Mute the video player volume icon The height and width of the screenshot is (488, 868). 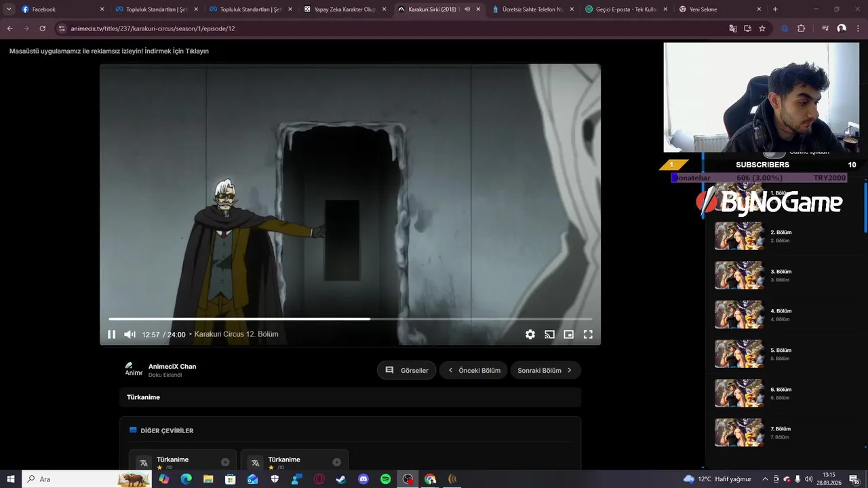point(130,334)
